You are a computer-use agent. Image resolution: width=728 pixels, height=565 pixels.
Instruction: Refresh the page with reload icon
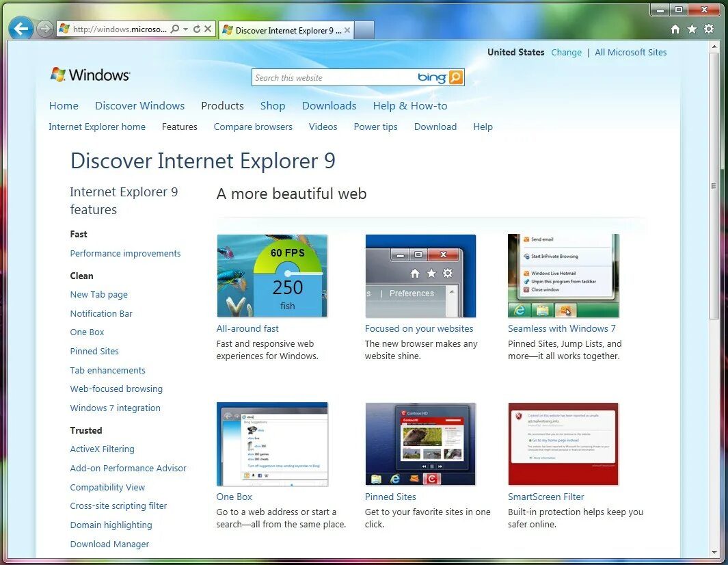(197, 29)
